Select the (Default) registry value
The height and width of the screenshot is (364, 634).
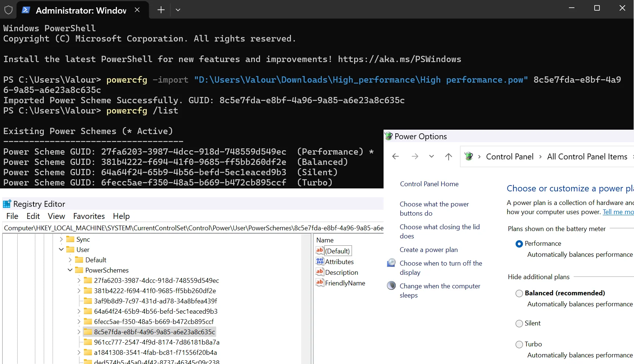coord(338,251)
